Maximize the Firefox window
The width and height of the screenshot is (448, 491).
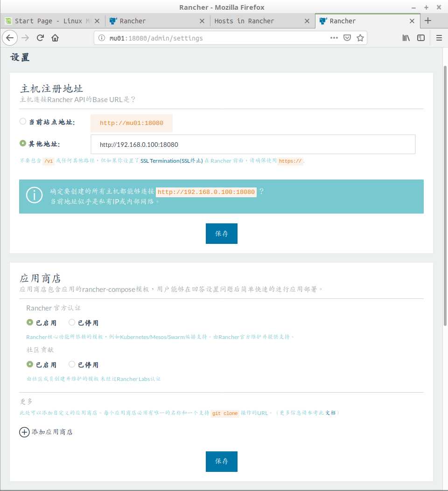coord(426,7)
